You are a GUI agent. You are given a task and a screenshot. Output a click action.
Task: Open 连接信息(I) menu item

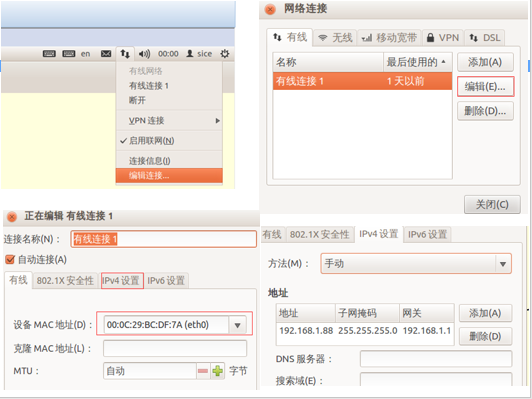click(x=169, y=160)
